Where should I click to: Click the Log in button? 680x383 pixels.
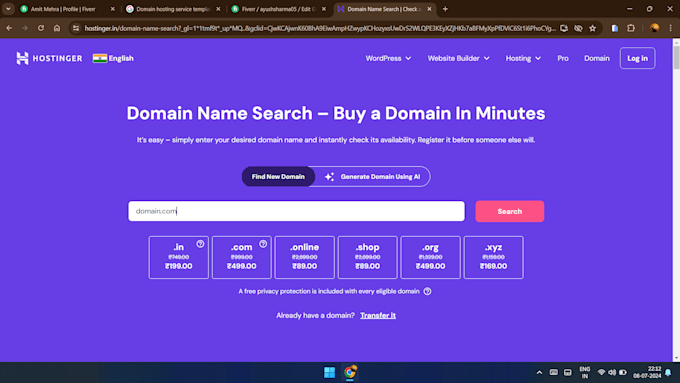638,58
